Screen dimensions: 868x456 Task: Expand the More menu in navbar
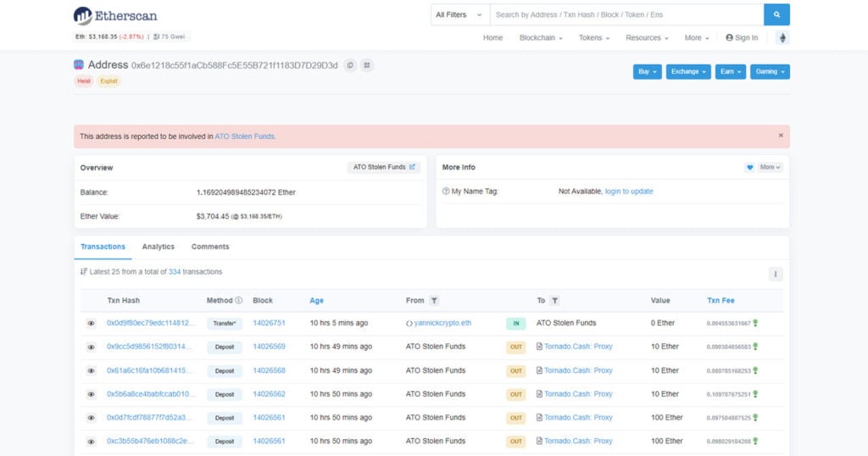tap(697, 37)
